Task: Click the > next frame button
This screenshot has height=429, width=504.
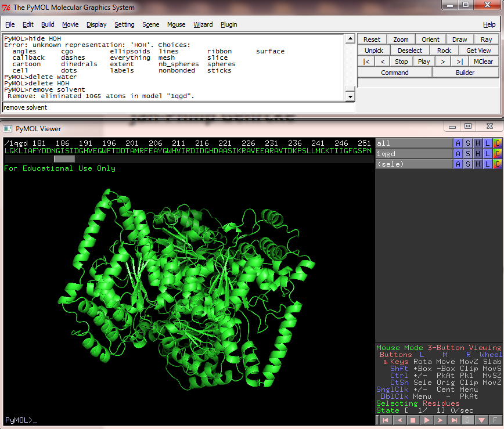Action: coord(443,62)
